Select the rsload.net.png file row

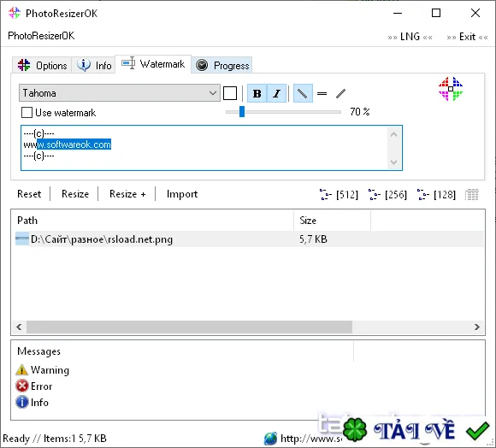(x=249, y=239)
